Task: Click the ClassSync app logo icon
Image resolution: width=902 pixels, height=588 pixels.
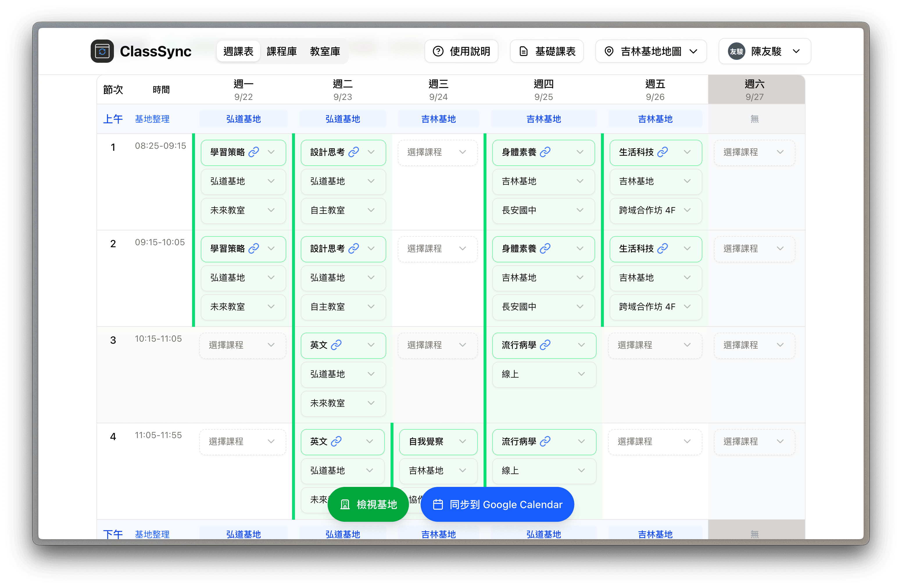Action: 102,51
